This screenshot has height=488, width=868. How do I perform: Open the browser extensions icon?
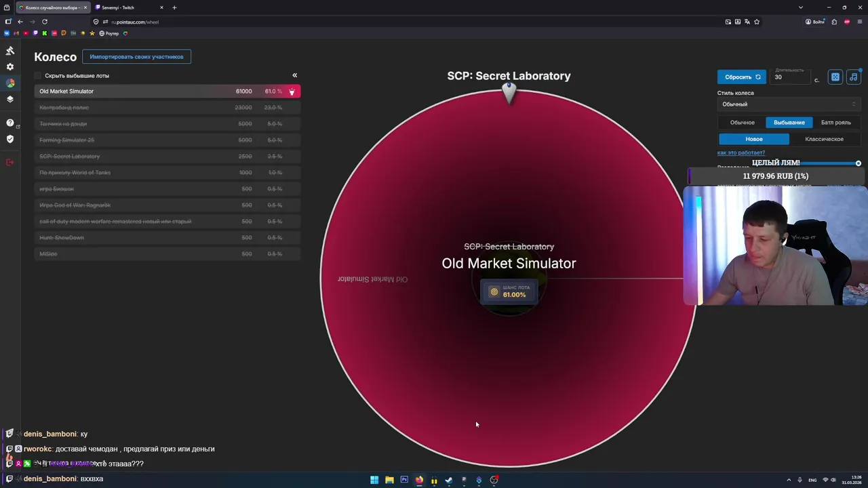coord(834,22)
